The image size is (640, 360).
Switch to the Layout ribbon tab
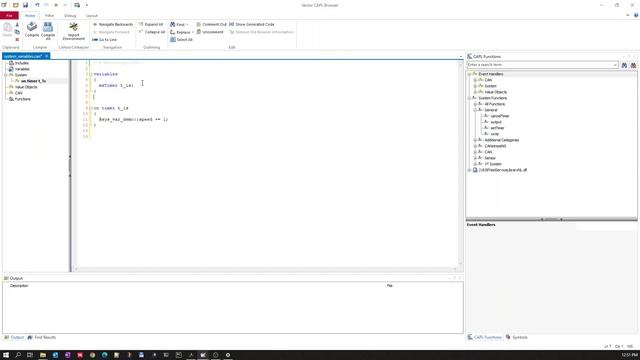click(x=91, y=16)
